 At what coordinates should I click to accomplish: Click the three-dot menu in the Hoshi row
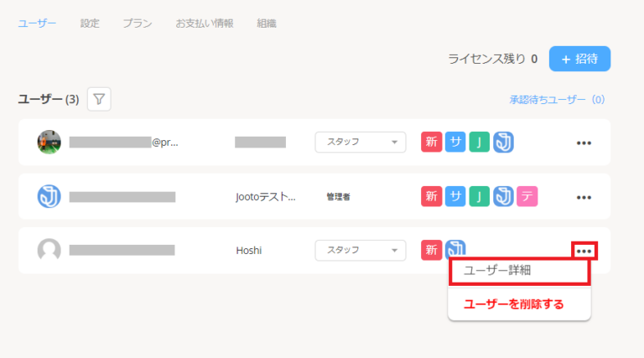click(x=584, y=251)
